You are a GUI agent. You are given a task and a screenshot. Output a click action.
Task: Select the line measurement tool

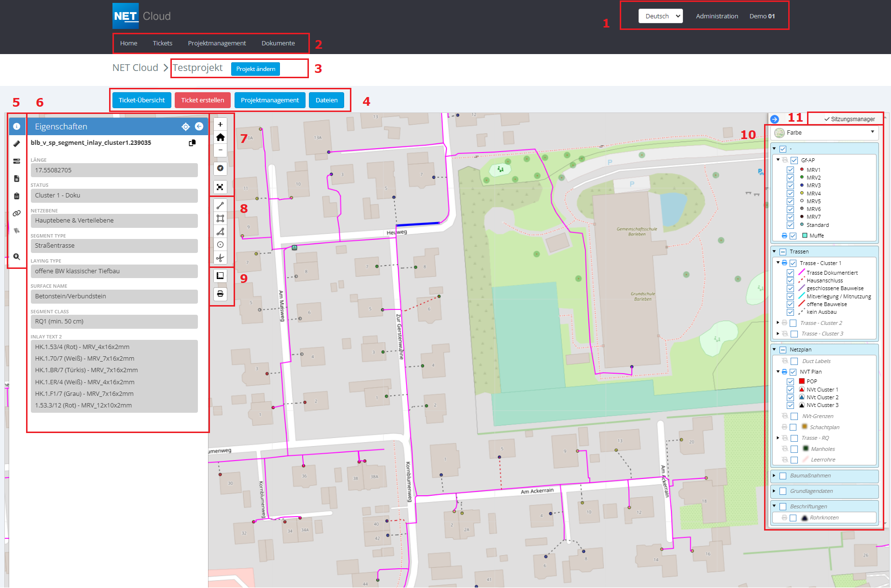click(220, 206)
